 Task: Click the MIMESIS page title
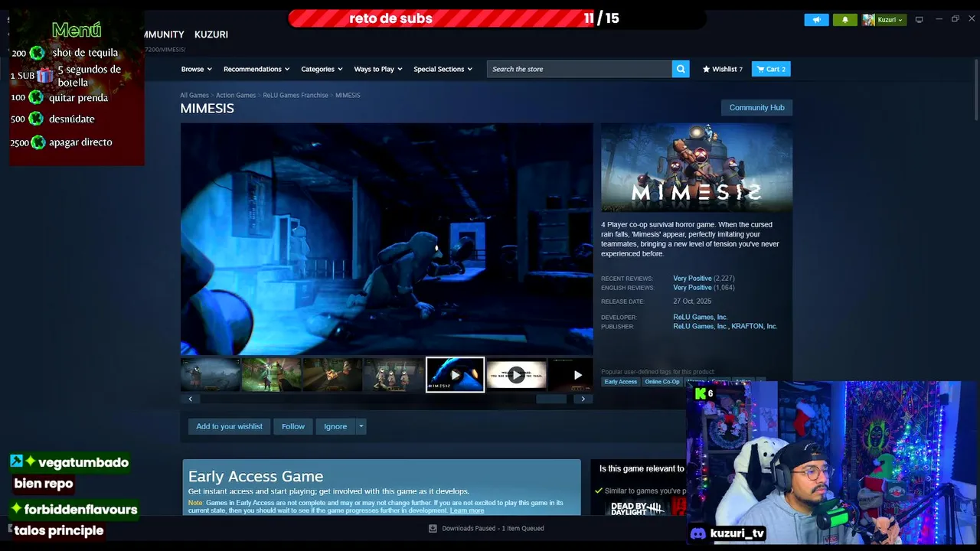tap(207, 109)
